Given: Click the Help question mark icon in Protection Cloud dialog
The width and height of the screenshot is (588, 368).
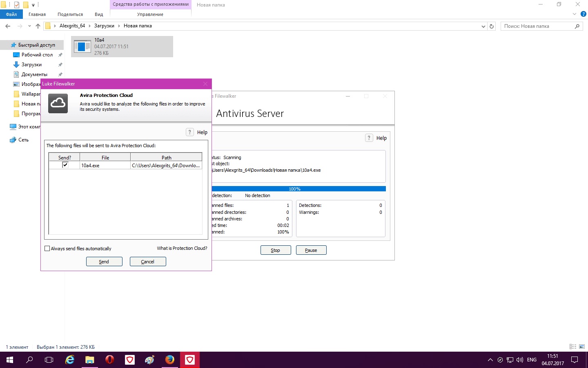Looking at the screenshot, I should pos(190,132).
